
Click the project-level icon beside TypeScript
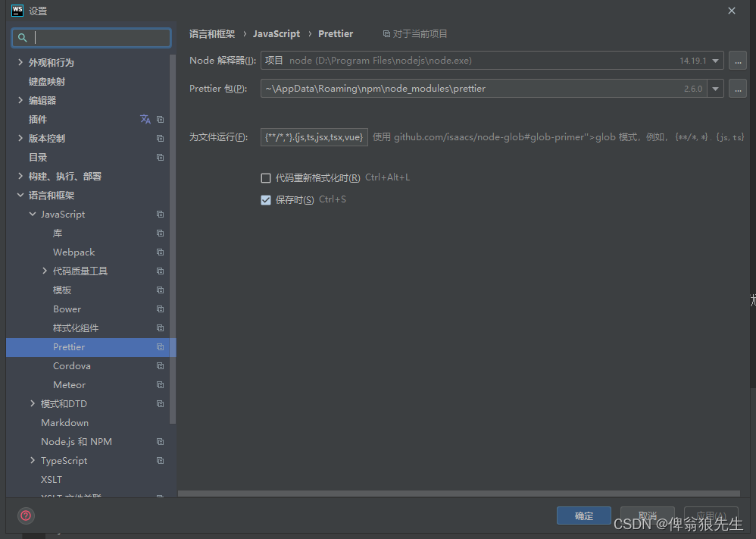(x=160, y=461)
